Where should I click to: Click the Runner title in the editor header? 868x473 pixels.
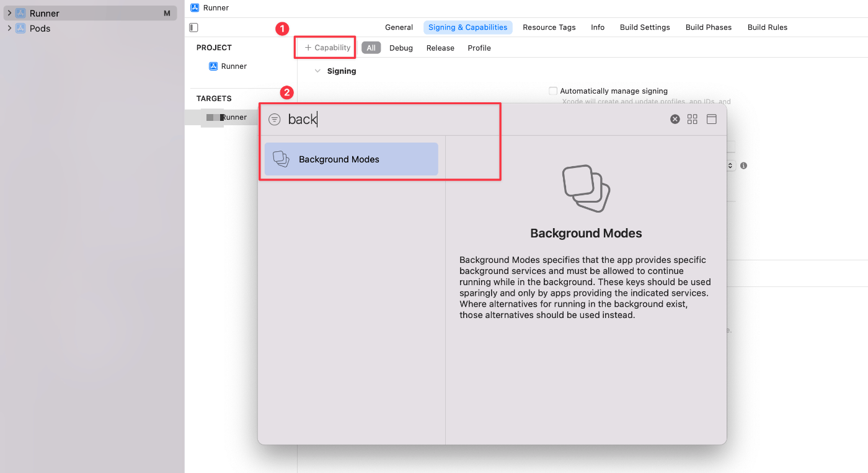tap(216, 8)
